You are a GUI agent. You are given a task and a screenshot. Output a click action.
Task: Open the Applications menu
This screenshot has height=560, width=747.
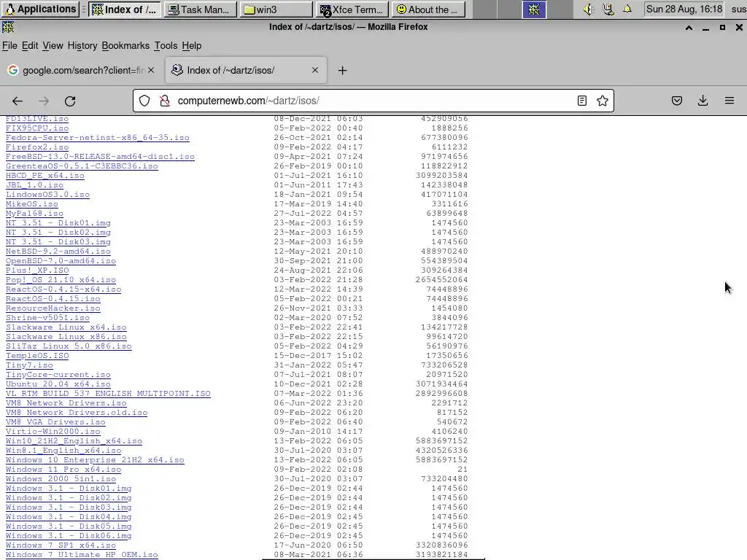click(x=41, y=9)
